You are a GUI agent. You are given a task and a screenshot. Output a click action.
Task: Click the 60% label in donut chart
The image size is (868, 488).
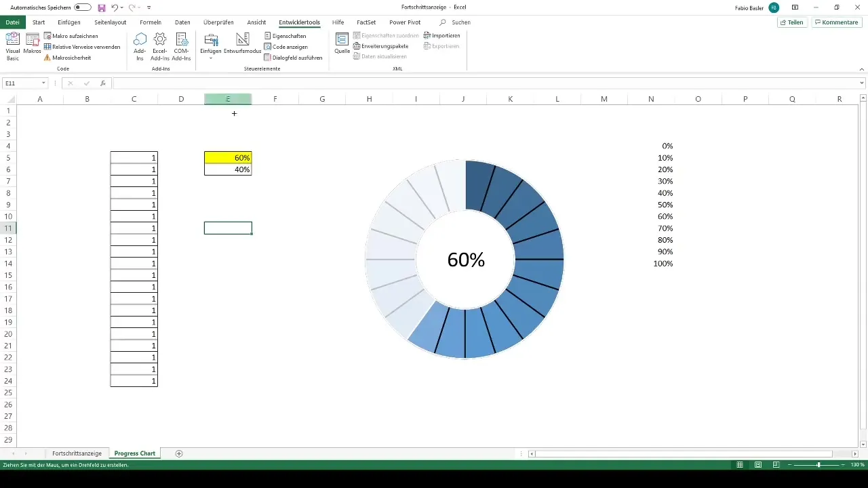click(x=466, y=260)
